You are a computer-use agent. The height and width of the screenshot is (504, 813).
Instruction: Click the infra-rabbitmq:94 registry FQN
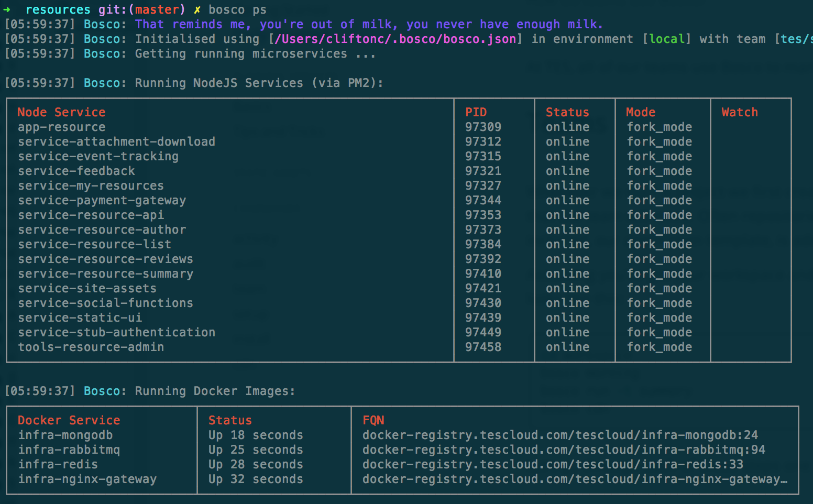coord(564,450)
